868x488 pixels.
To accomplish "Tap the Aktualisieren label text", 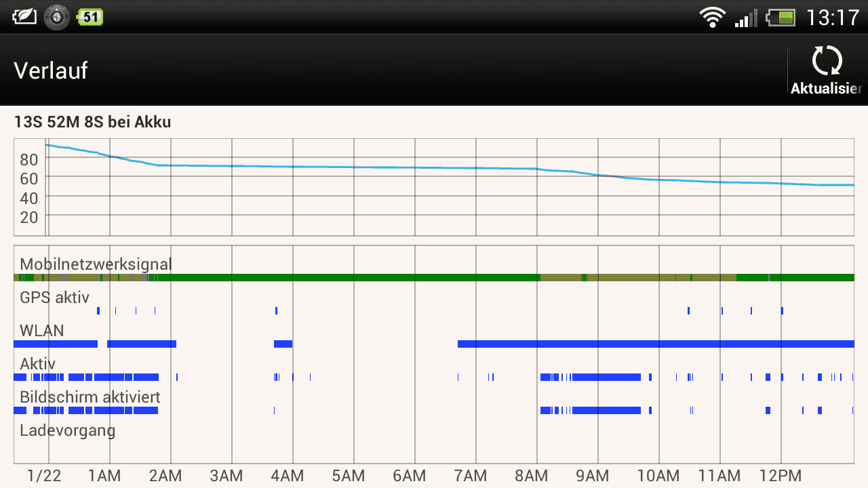I will coord(827,88).
